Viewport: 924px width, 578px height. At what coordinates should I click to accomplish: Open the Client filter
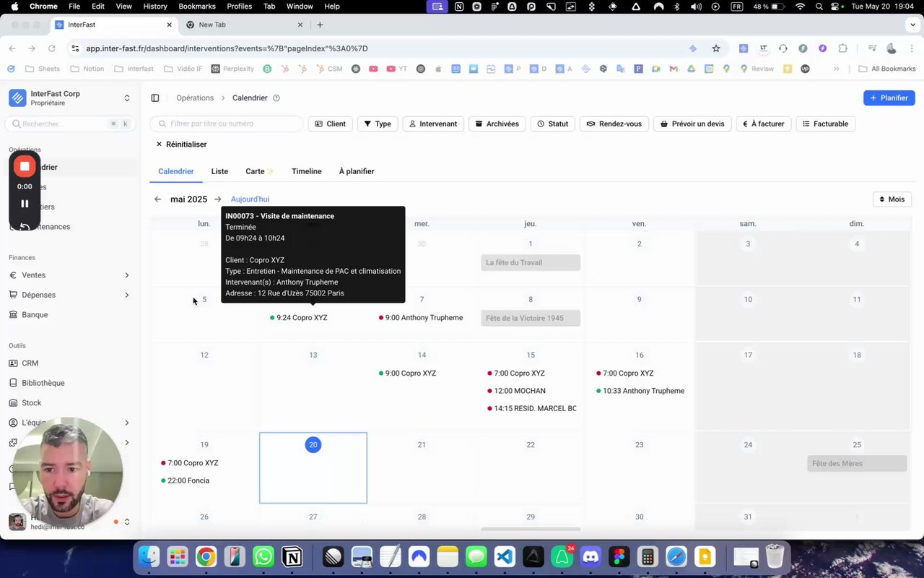click(330, 124)
